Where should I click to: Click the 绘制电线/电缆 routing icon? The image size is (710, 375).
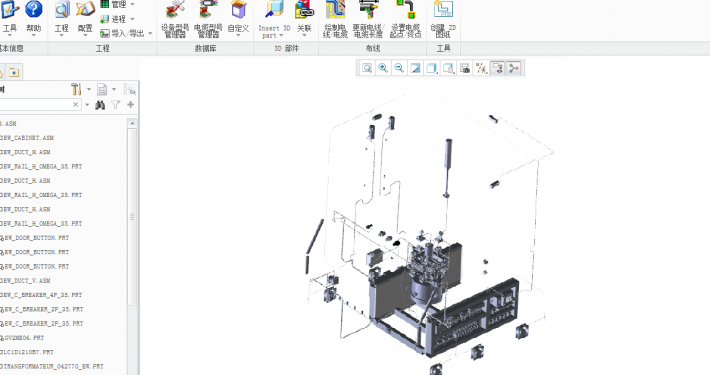tap(336, 19)
